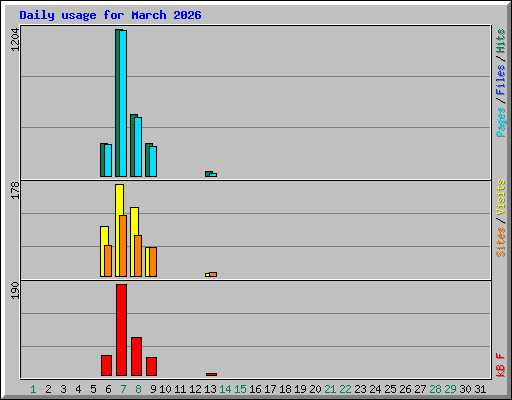Select the day 13 orange sites bar
Screen dimensions: 512x400
[213, 275]
